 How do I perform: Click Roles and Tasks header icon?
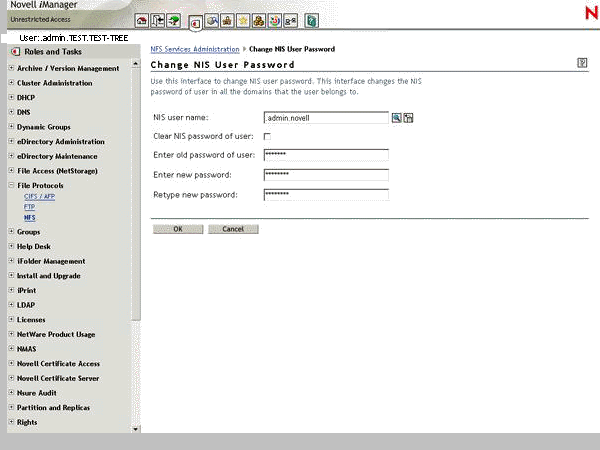click(x=15, y=52)
